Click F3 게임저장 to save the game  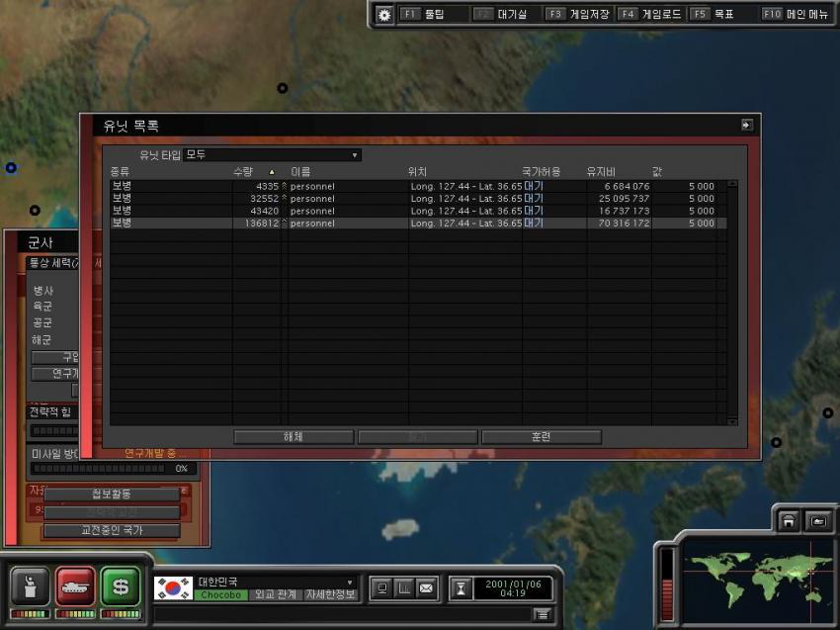coord(577,15)
